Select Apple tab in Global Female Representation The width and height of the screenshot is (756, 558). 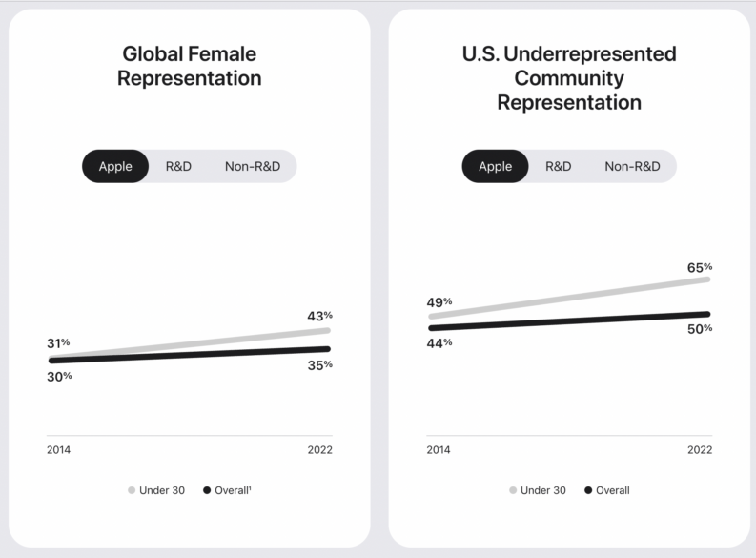click(x=115, y=166)
